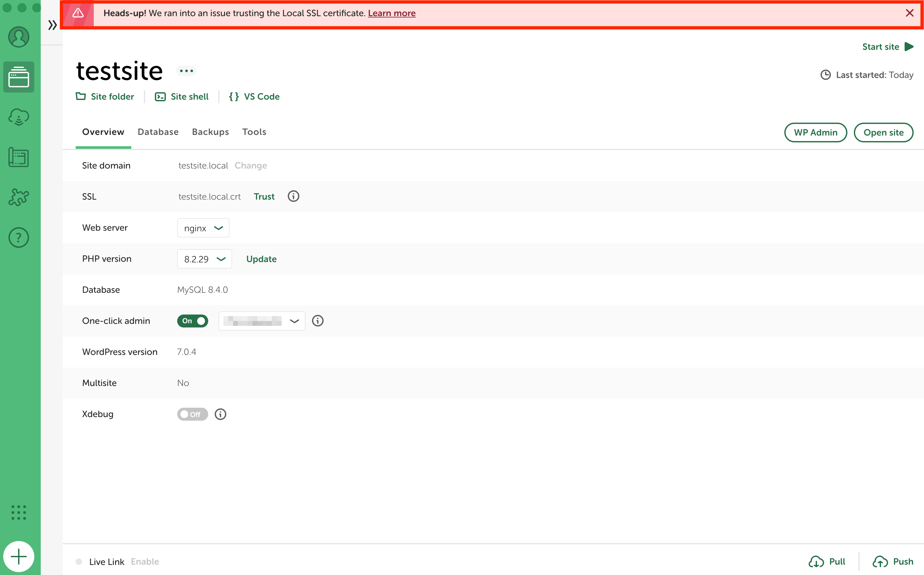Open Connect cloud icon in sidebar
The image size is (924, 575).
19,117
